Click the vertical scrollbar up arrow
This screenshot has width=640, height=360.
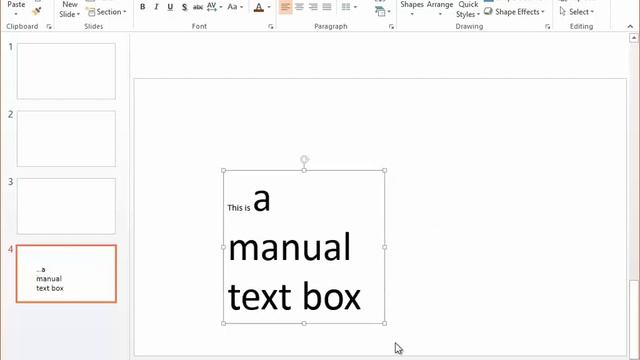[x=633, y=38]
